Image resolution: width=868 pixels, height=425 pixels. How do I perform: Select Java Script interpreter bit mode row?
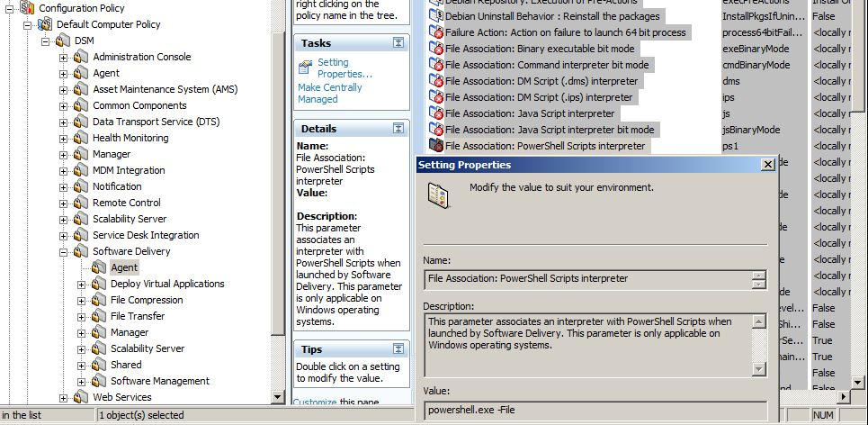point(550,130)
